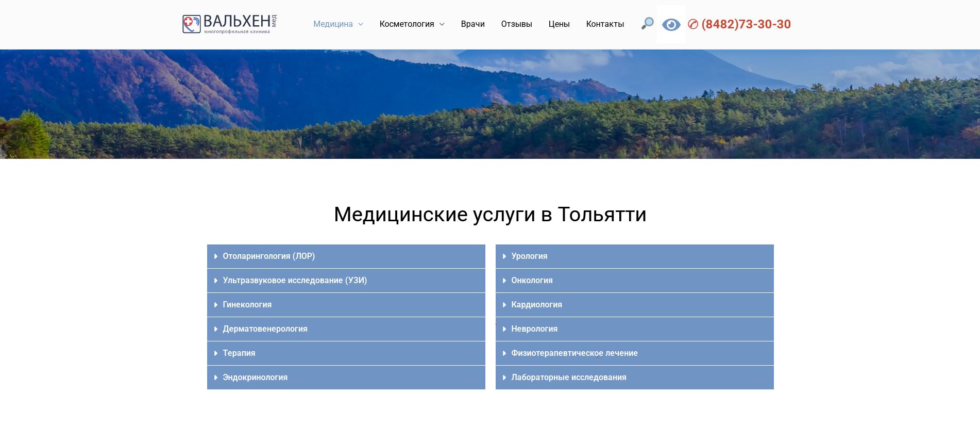The image size is (980, 426).
Task: Expand the Онкология section
Action: coord(635,281)
